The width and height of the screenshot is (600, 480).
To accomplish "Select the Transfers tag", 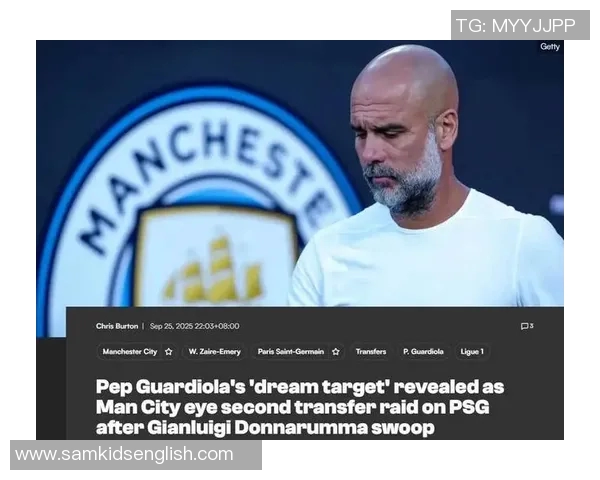I will tap(371, 352).
